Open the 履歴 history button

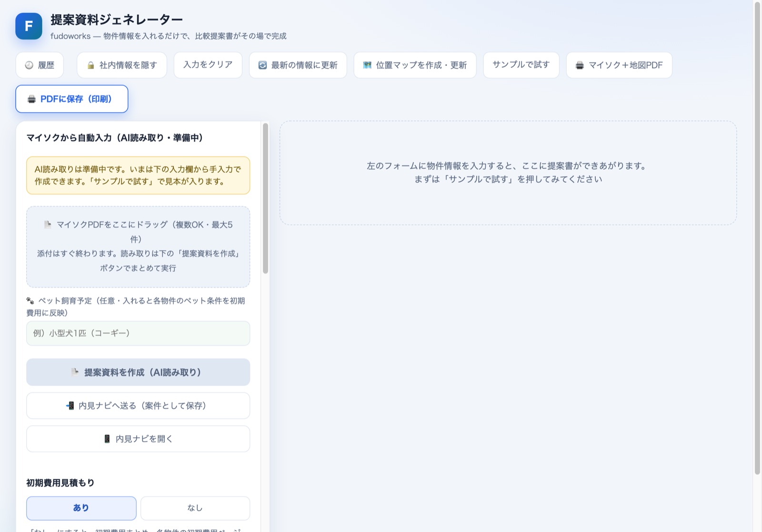(40, 65)
